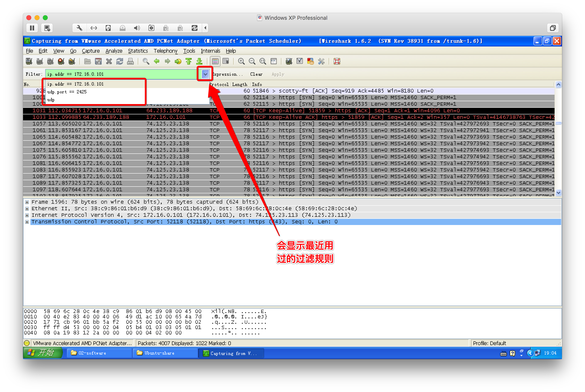Click the Find packet magnifier icon

pos(146,61)
